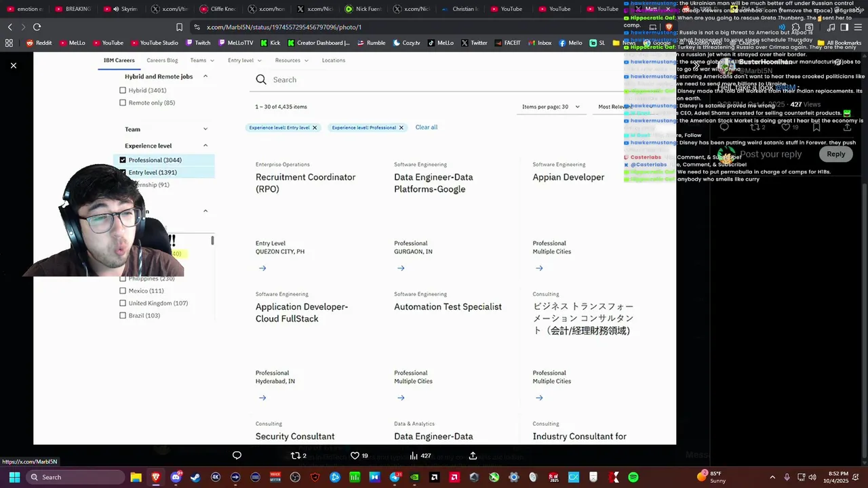Image resolution: width=868 pixels, height=488 pixels.
Task: Click the repost icon with count 2
Action: tap(298, 455)
